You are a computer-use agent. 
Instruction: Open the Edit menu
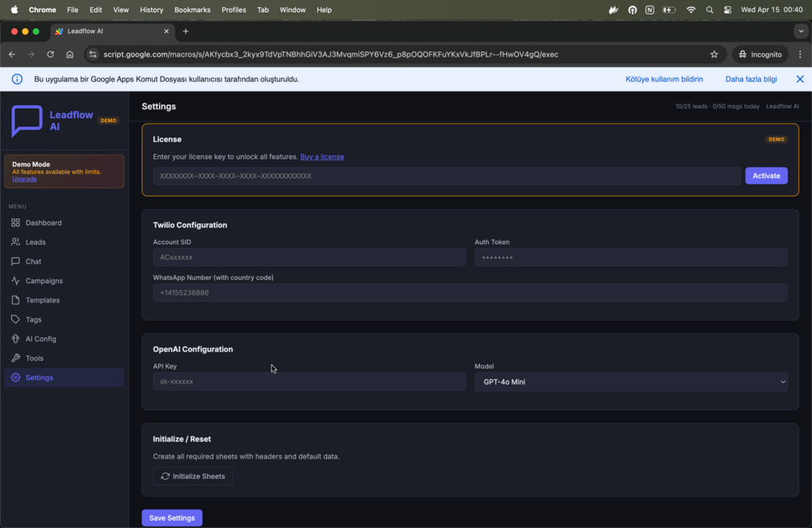[96, 10]
